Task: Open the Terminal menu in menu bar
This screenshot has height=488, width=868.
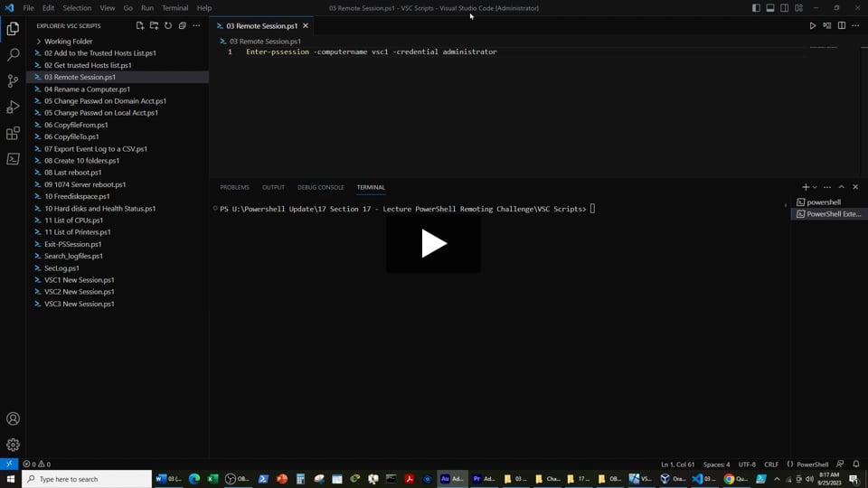Action: pos(175,8)
